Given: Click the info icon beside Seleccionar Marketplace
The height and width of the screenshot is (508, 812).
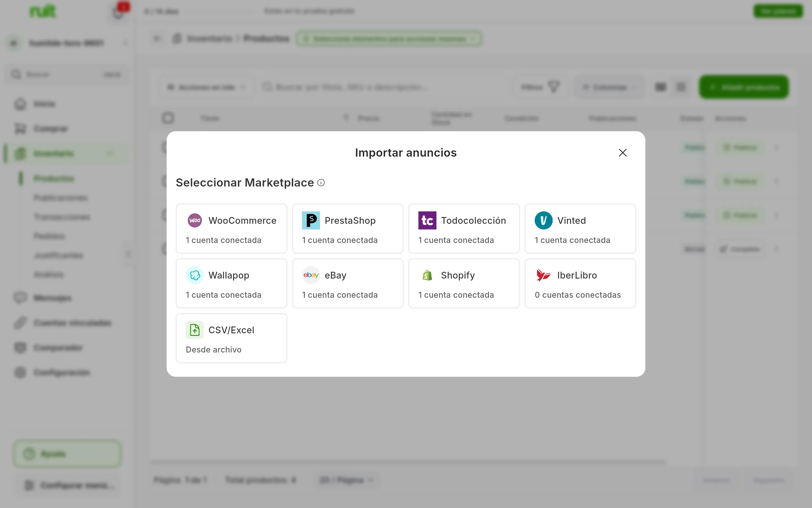Looking at the screenshot, I should tap(321, 183).
